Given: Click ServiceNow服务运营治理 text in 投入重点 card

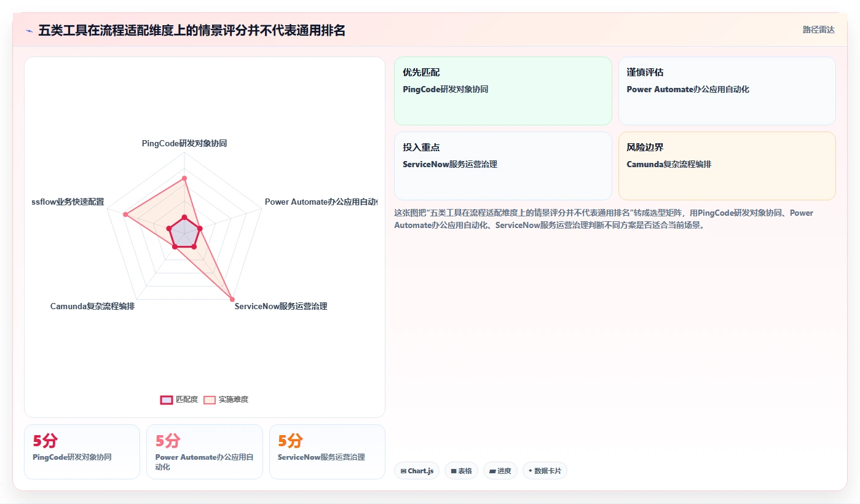Looking at the screenshot, I should point(450,164).
